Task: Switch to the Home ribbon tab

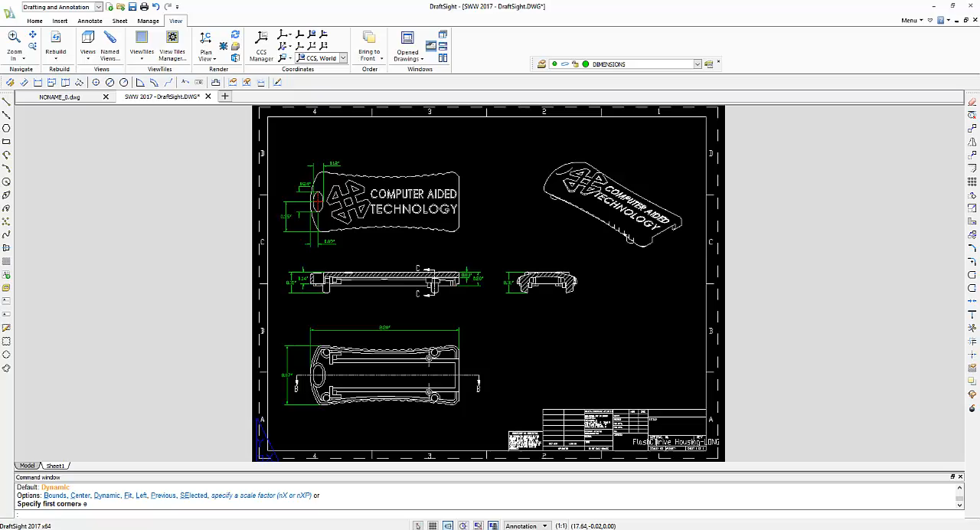Action: coord(35,21)
